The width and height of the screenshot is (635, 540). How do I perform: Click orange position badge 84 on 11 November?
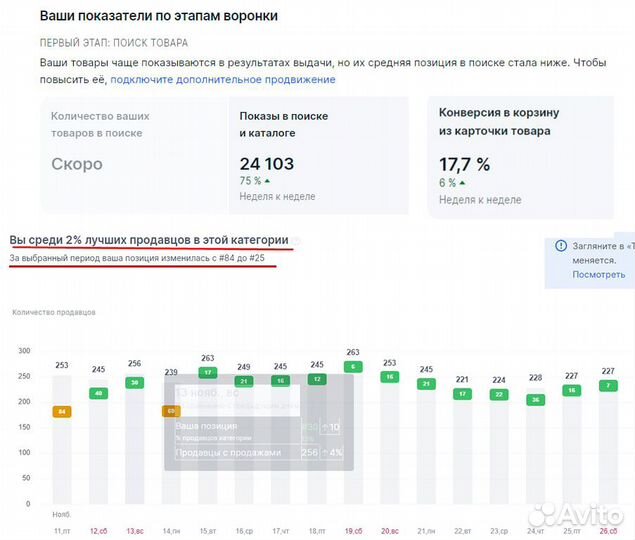pos(61,411)
